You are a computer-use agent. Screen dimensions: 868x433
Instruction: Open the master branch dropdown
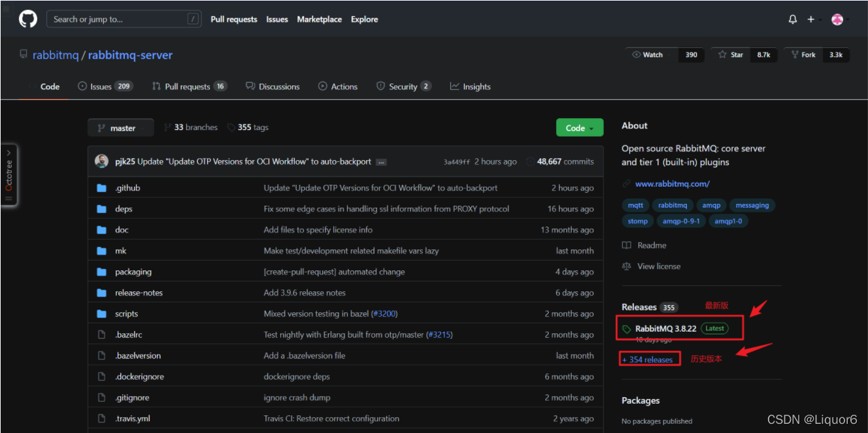[121, 128]
